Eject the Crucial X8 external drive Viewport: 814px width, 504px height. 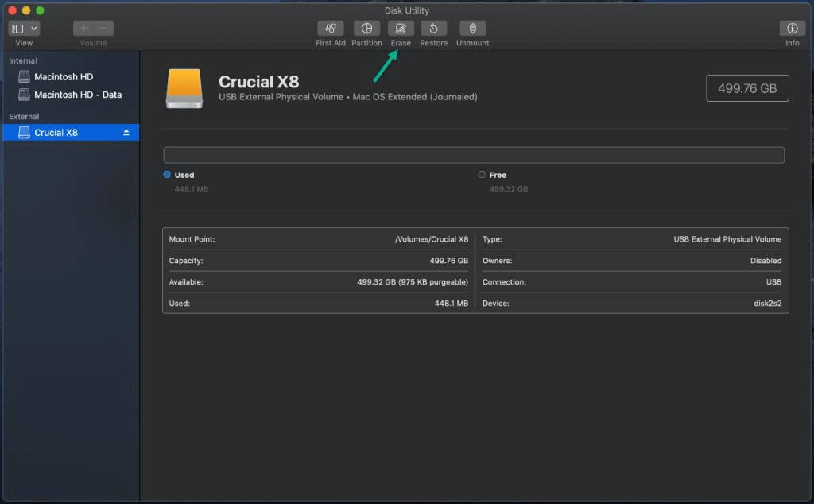(x=127, y=132)
